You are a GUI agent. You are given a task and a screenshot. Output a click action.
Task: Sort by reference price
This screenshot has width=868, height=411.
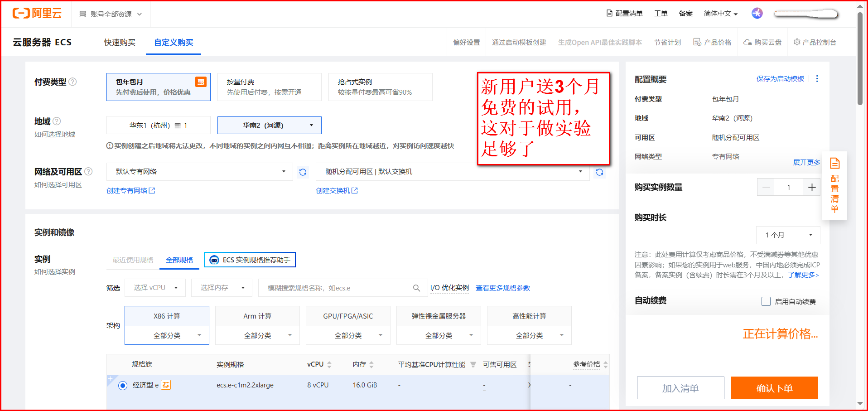(x=606, y=364)
